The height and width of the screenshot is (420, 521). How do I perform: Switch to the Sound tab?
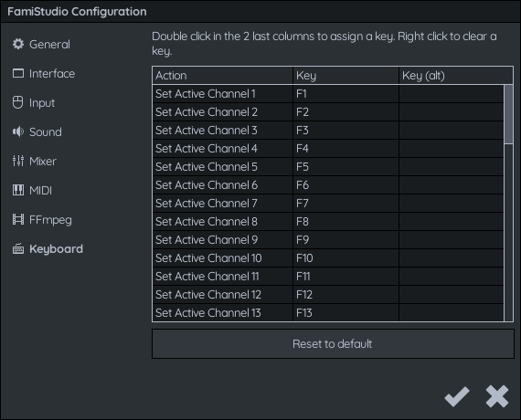(46, 131)
